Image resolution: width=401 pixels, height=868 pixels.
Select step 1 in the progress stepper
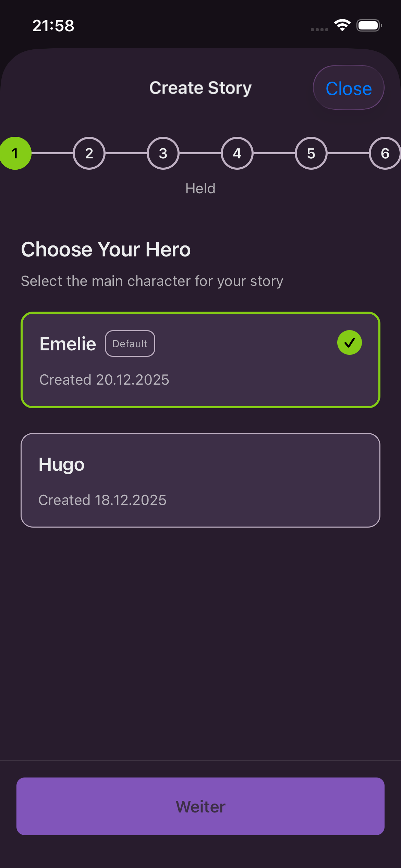pos(15,153)
